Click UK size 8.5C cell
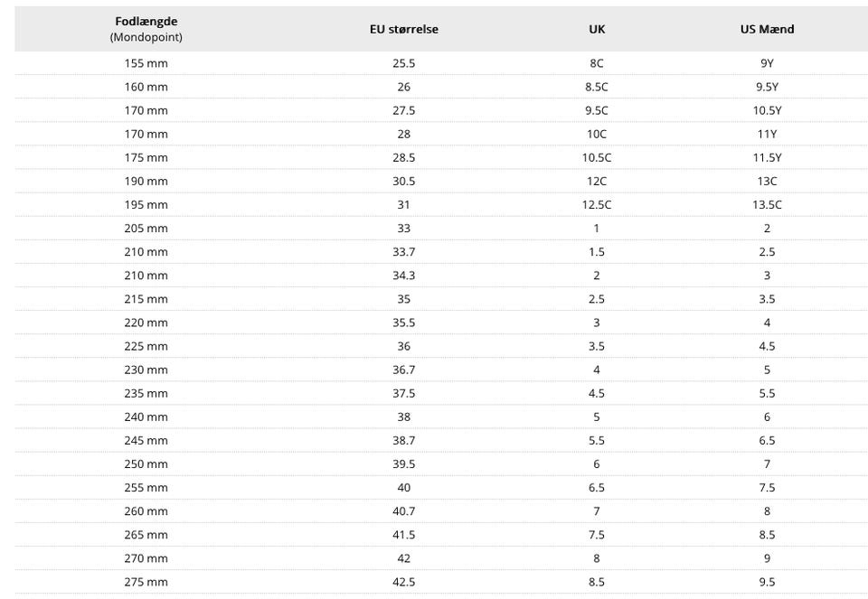The image size is (868, 599). coord(597,87)
